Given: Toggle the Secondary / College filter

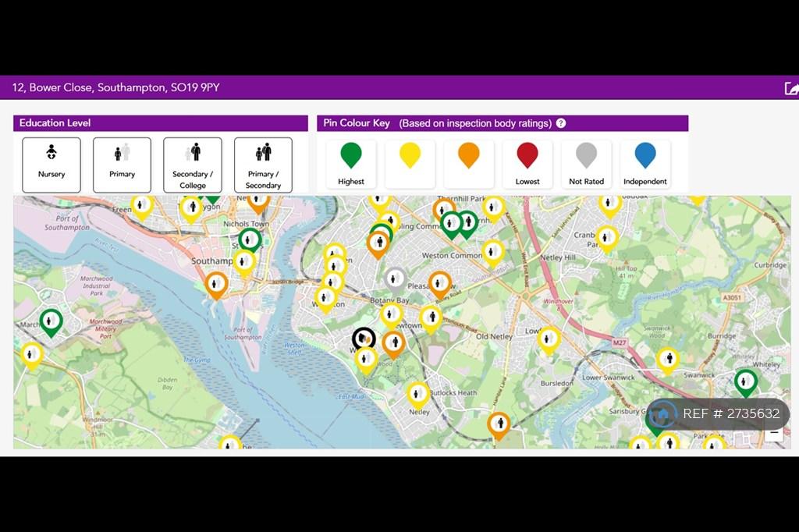Looking at the screenshot, I should point(193,165).
